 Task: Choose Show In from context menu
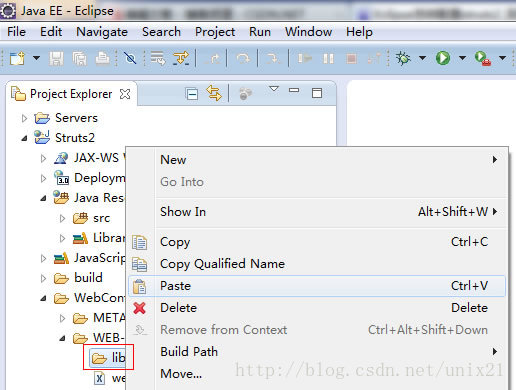pyautogui.click(x=318, y=212)
